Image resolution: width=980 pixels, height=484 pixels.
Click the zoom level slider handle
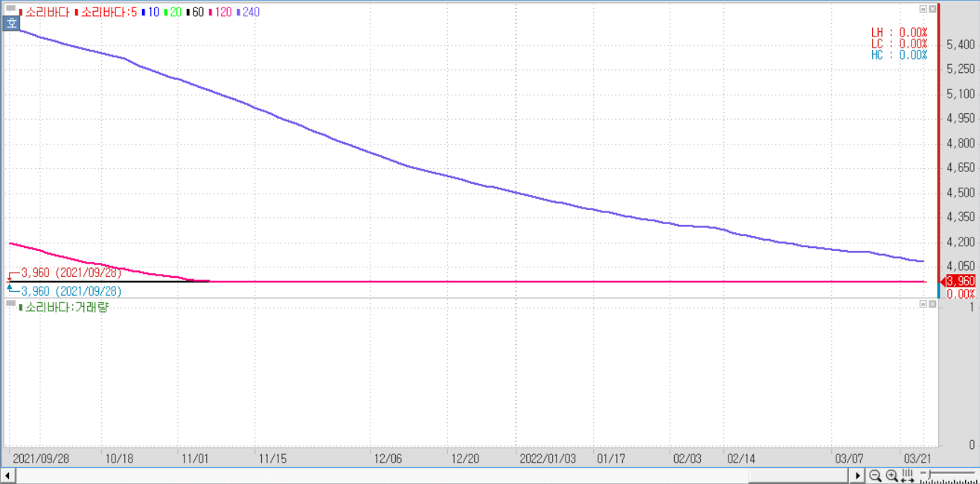(929, 474)
